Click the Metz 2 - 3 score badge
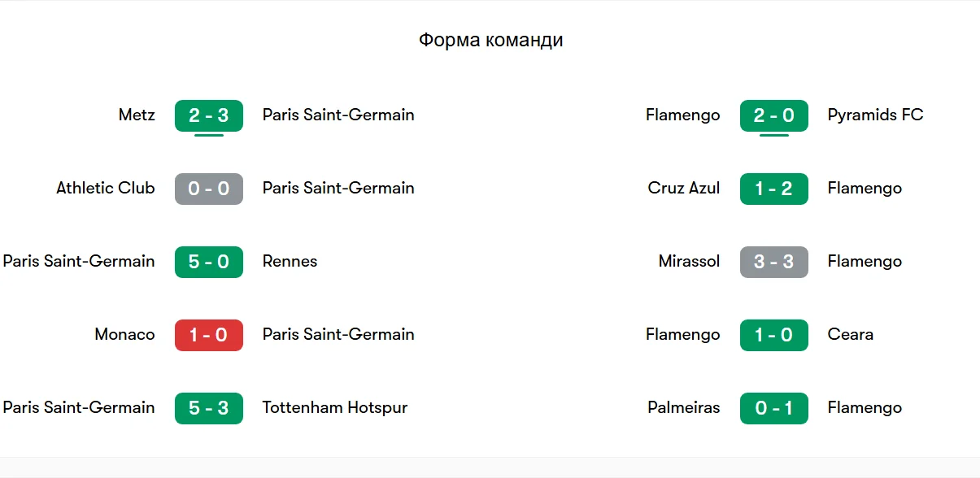This screenshot has width=980, height=478. click(208, 115)
